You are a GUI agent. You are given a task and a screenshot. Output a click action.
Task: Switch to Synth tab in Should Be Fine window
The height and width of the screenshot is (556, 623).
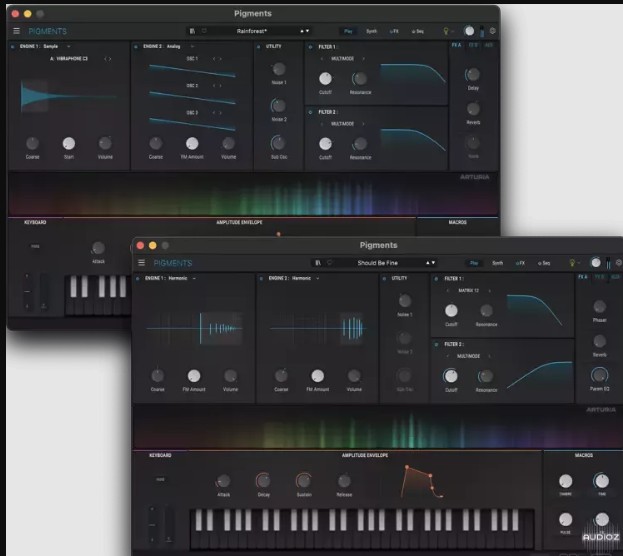tap(497, 263)
